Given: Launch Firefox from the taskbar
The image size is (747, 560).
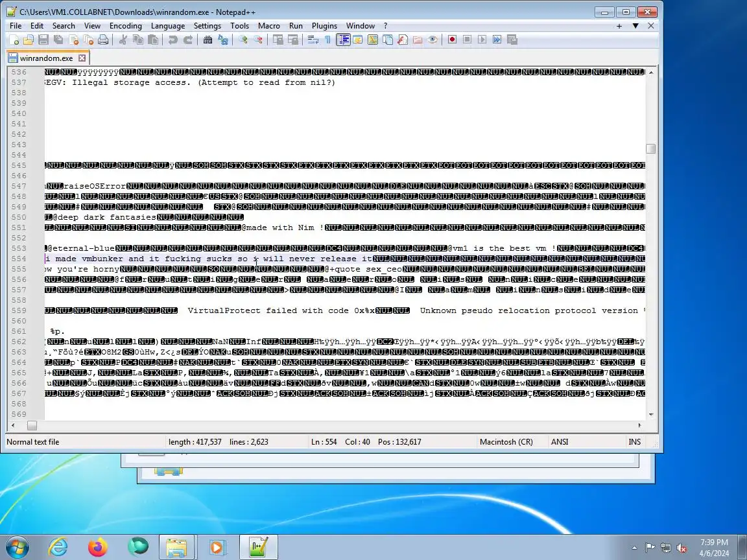Looking at the screenshot, I should (98, 547).
